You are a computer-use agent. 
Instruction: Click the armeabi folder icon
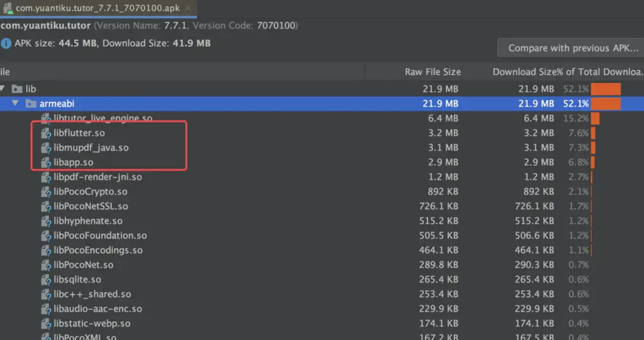tap(31, 103)
